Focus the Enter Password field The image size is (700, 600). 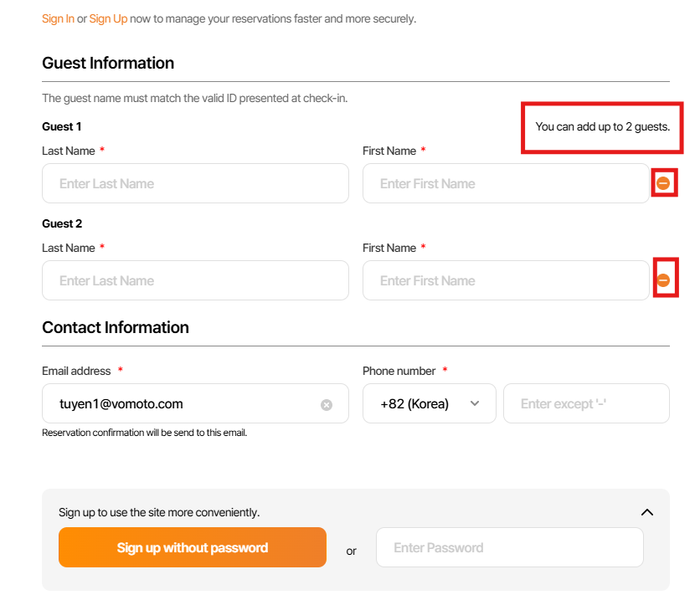[509, 548]
